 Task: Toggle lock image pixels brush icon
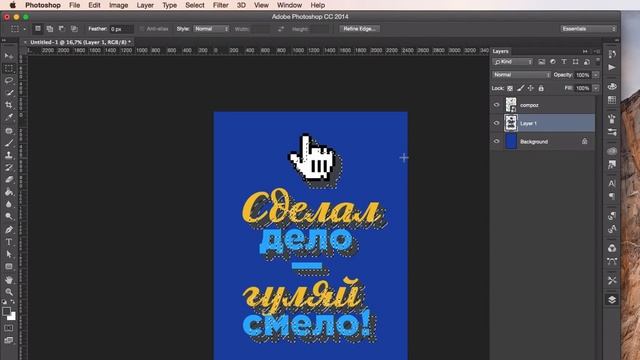pyautogui.click(x=520, y=88)
